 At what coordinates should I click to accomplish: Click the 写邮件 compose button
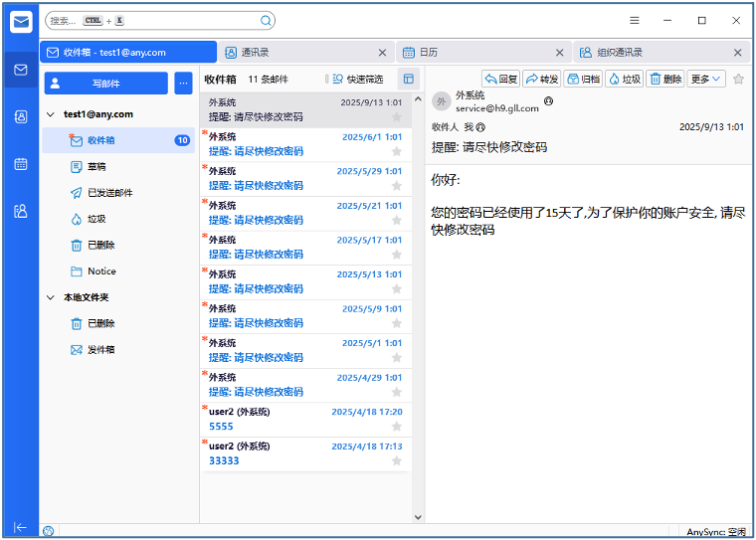105,84
